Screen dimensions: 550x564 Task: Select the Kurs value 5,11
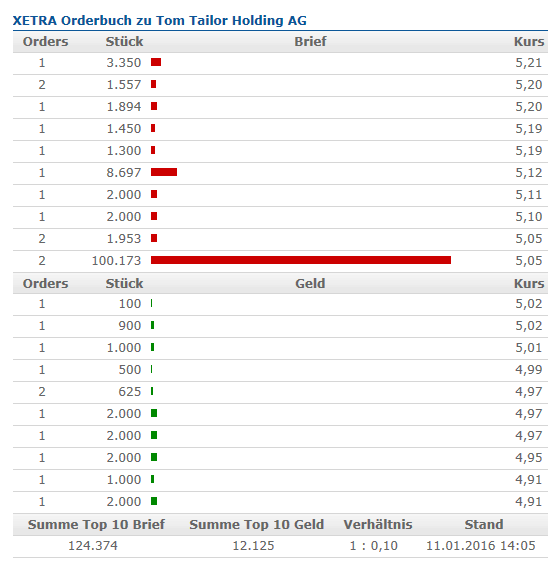(528, 195)
